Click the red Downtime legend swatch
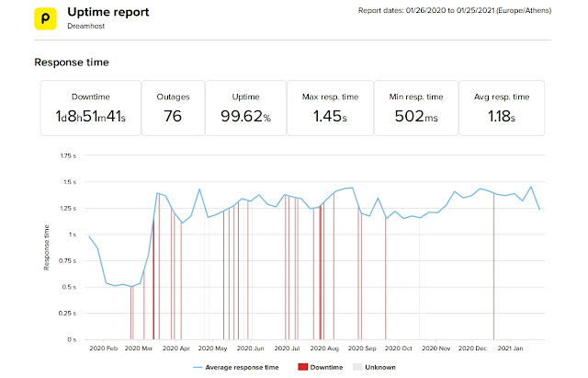 [302, 367]
